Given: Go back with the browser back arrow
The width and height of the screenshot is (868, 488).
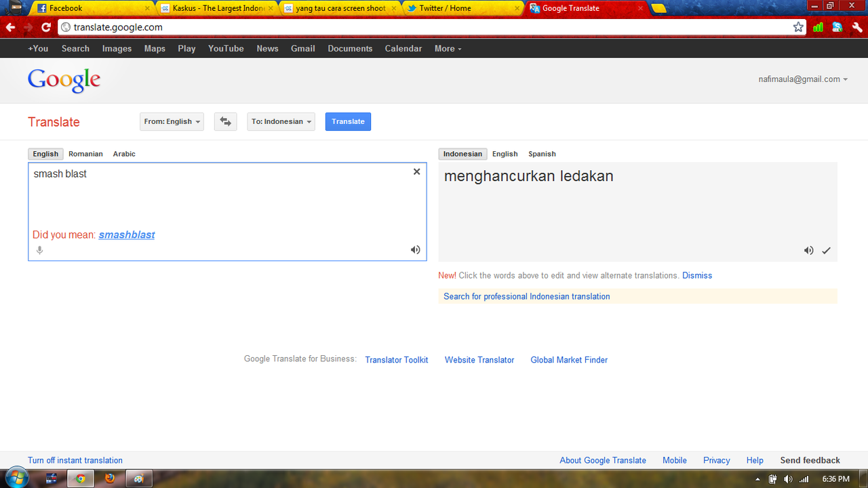Looking at the screenshot, I should coord(10,27).
